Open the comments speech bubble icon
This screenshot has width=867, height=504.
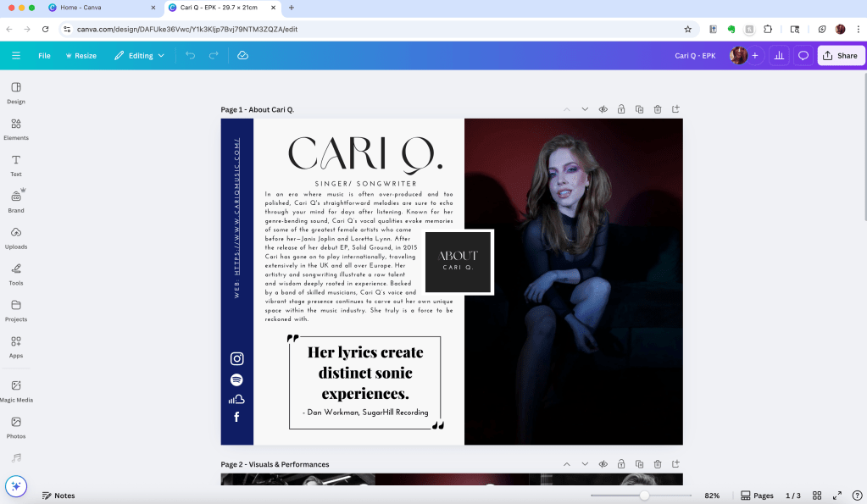coord(803,56)
